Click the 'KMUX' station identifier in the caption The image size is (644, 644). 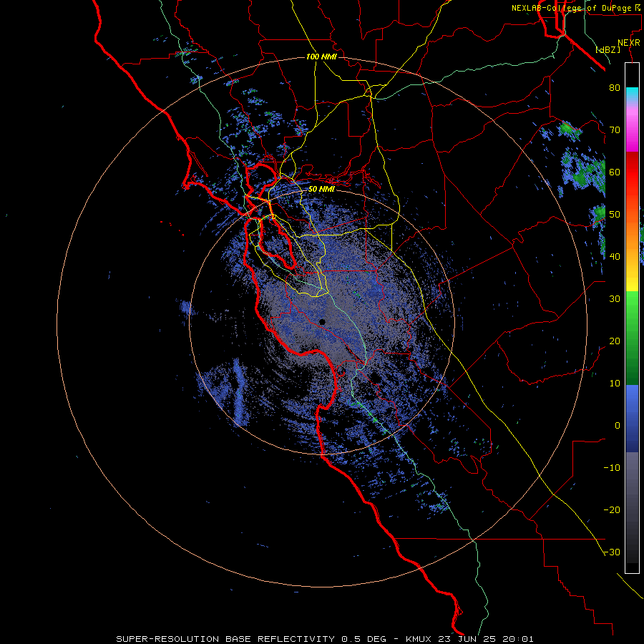pyautogui.click(x=419, y=639)
